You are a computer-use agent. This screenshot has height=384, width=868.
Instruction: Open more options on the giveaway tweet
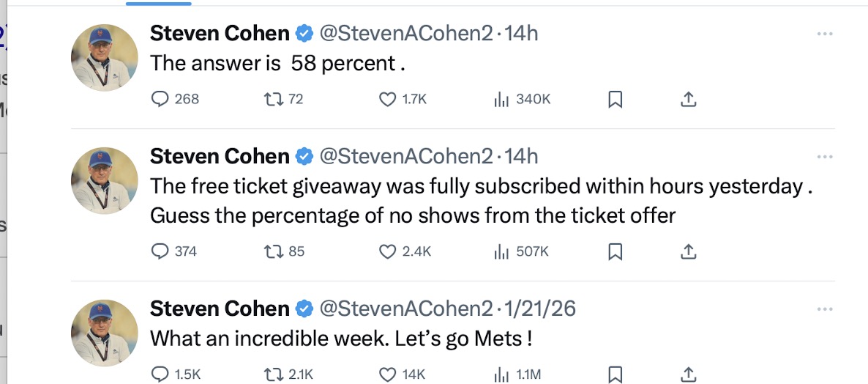[x=825, y=157]
